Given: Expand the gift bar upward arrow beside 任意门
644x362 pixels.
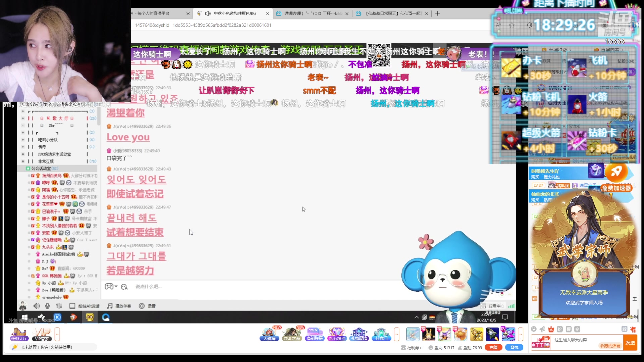Looking at the screenshot, I should pyautogui.click(x=397, y=334).
